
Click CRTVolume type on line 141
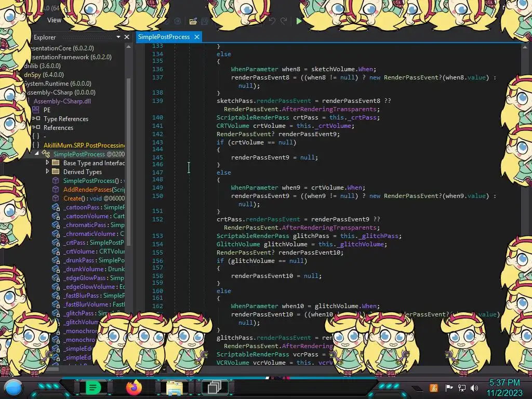click(233, 126)
